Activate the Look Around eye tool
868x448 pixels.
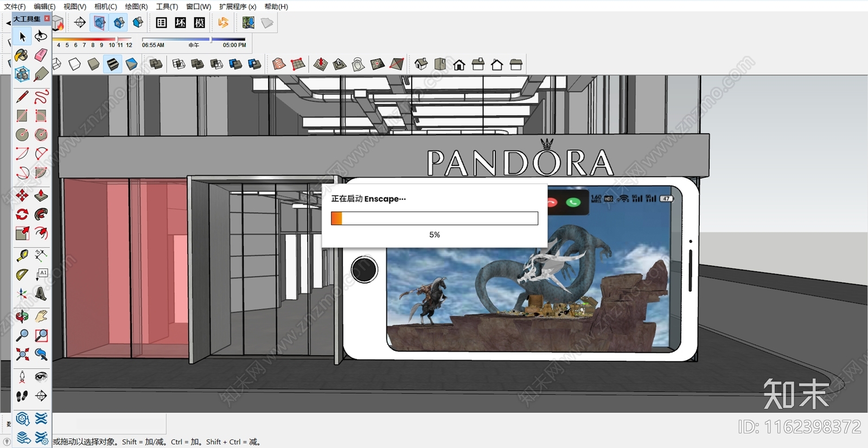click(x=41, y=377)
